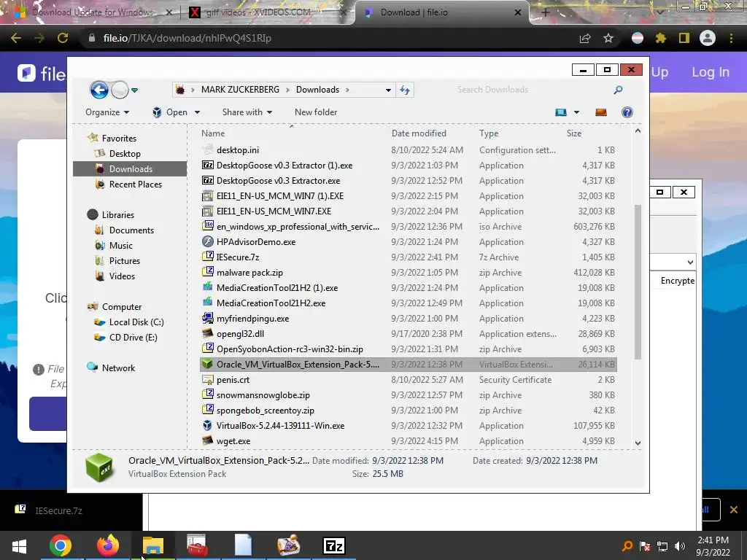Click the volume speaker tray icon
This screenshot has width=747, height=560.
[680, 545]
